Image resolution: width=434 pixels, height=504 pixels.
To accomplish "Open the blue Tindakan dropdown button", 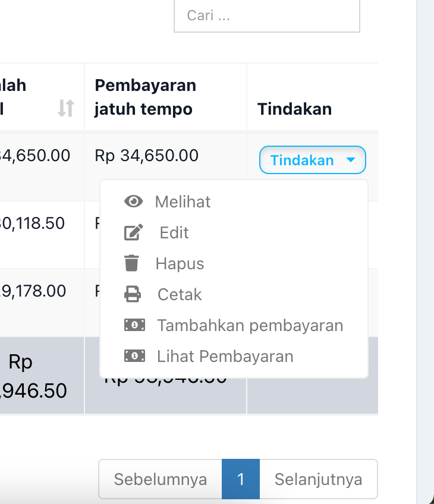I will [x=312, y=160].
